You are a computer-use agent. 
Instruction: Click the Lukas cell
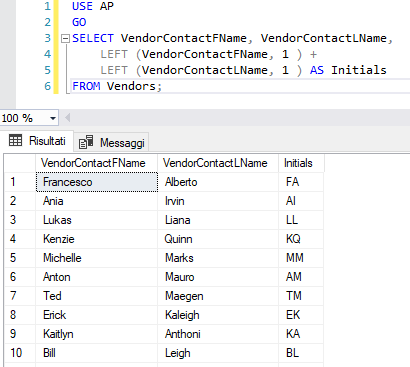click(96, 220)
